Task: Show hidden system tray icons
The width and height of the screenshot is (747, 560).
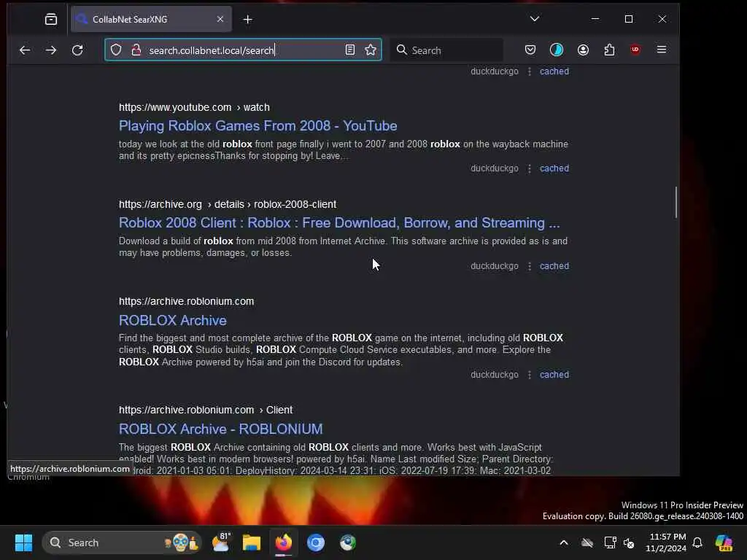Action: pos(564,542)
